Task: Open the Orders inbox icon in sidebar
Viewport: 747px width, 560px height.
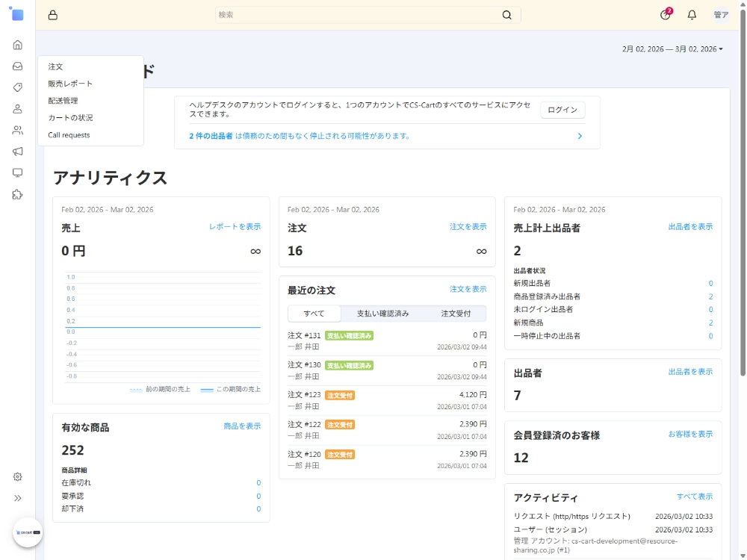Action: 17,66
